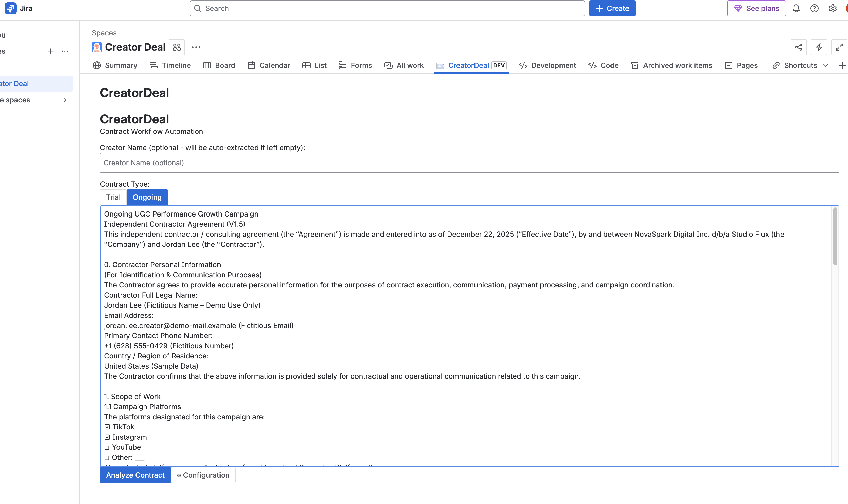Open the notifications bell icon
848x504 pixels.
tap(796, 8)
